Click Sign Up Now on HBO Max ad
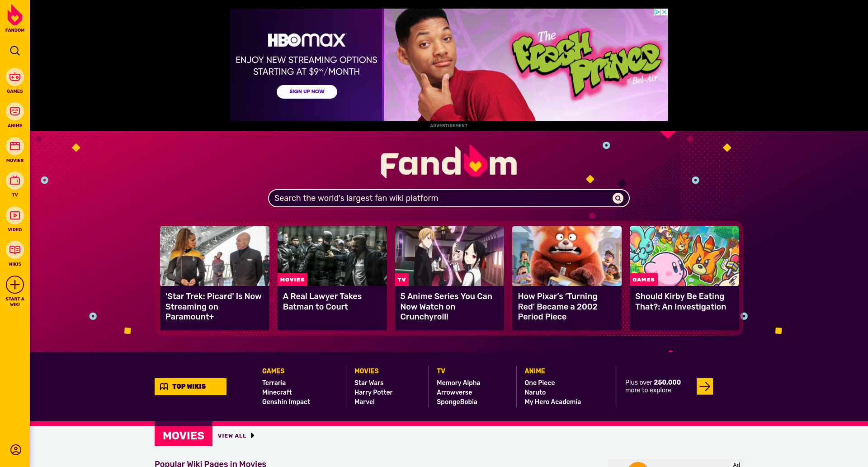868x467 pixels. point(307,91)
